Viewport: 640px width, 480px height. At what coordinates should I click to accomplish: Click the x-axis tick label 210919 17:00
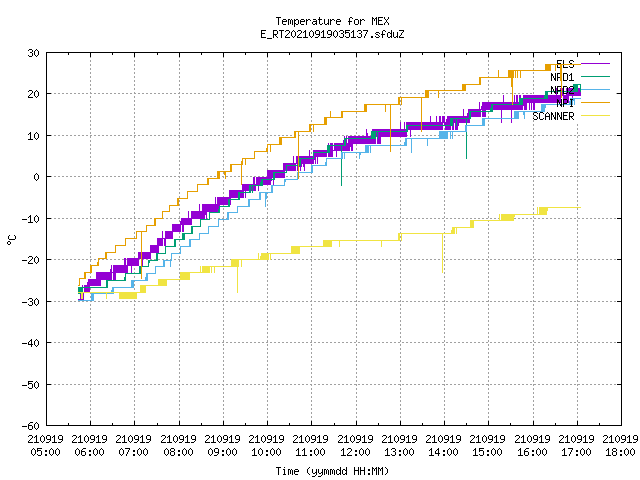[576, 446]
